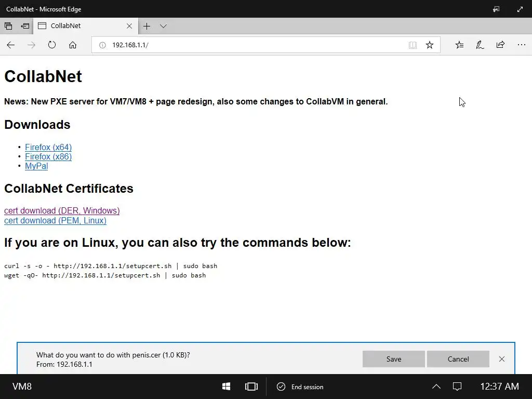Screen dimensions: 532x399
Task: Expand window to full screen arrow
Action: click(x=520, y=9)
